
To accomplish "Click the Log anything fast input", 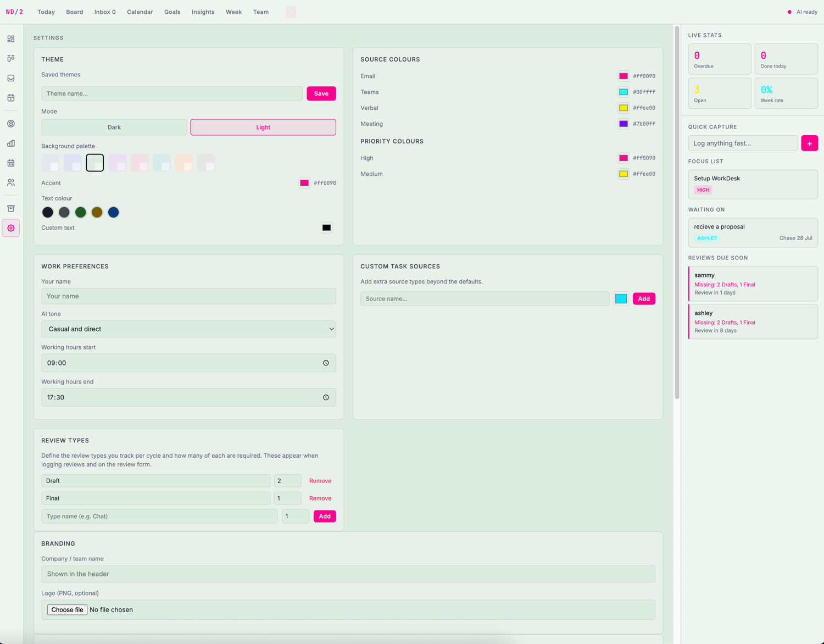I will (x=743, y=143).
